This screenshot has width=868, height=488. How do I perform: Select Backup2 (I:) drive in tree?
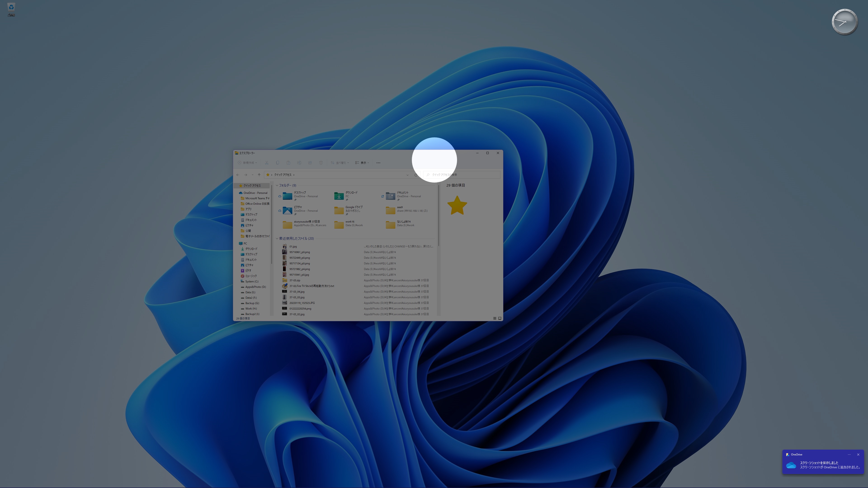(x=250, y=314)
